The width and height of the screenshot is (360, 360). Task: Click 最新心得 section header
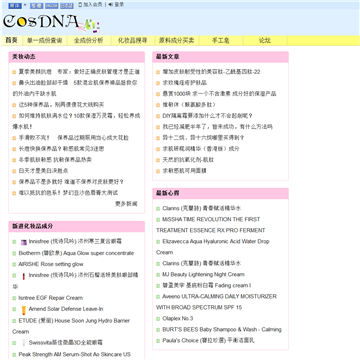click(168, 193)
